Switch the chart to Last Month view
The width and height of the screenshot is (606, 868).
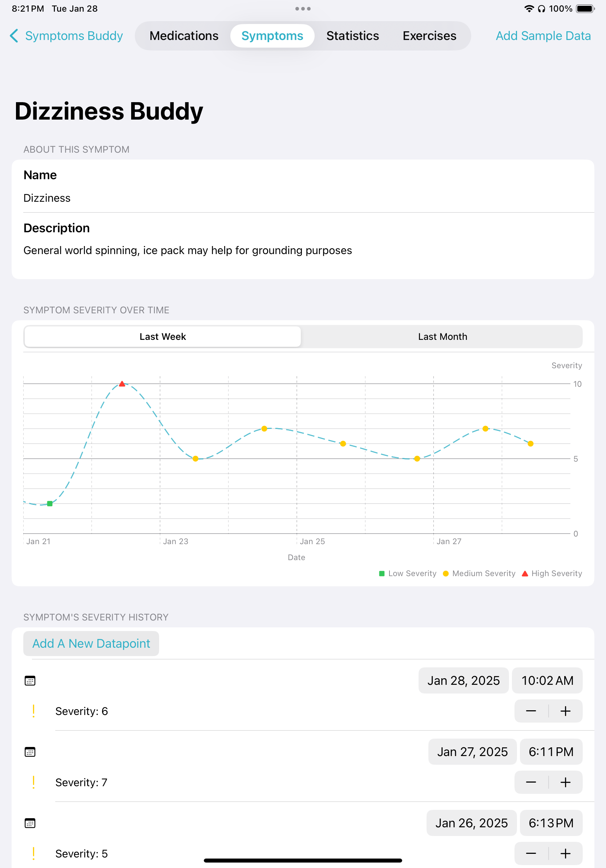coord(442,337)
